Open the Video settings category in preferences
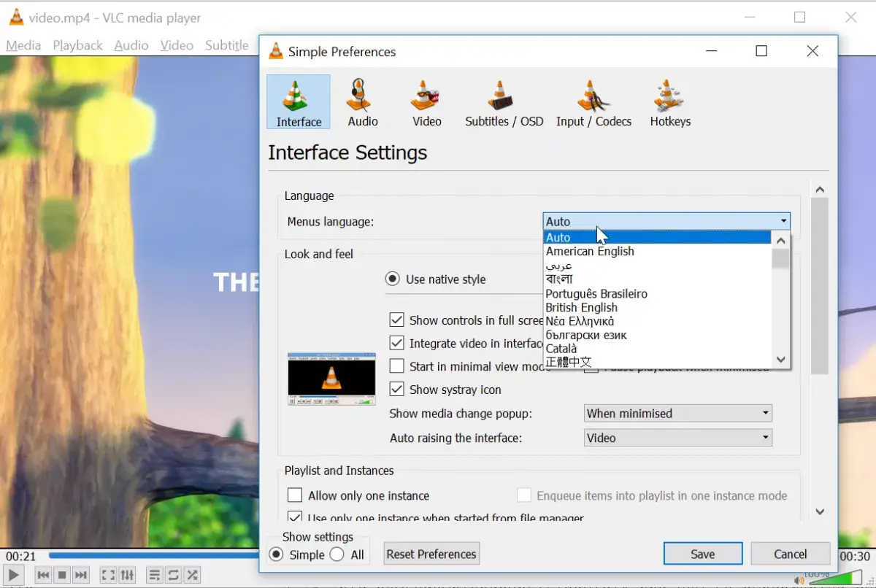 pos(426,102)
